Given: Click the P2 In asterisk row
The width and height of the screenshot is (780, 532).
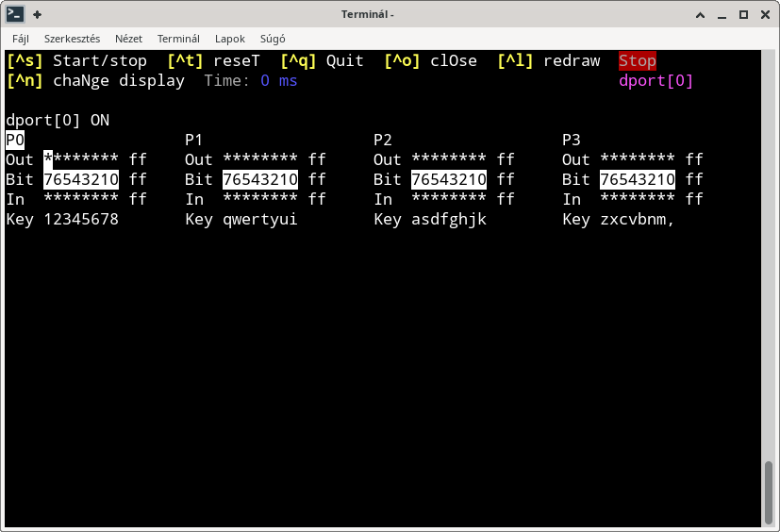Looking at the screenshot, I should pos(449,200).
